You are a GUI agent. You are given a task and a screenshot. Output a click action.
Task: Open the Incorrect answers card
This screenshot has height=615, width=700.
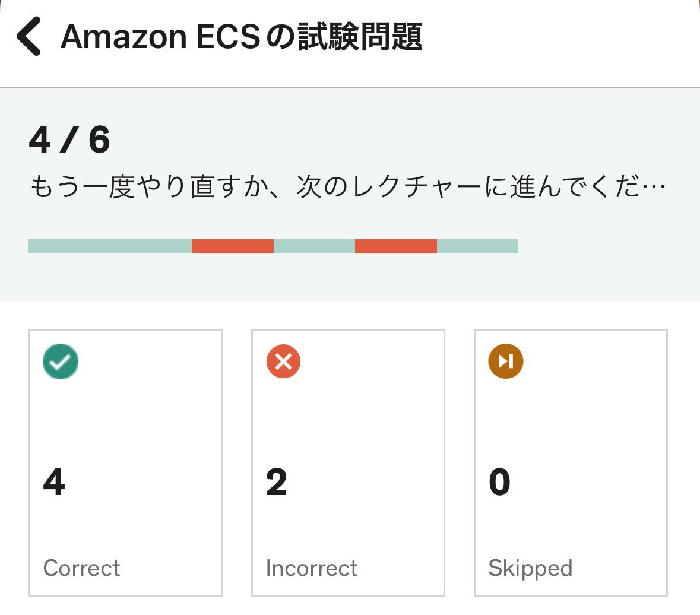point(348,463)
